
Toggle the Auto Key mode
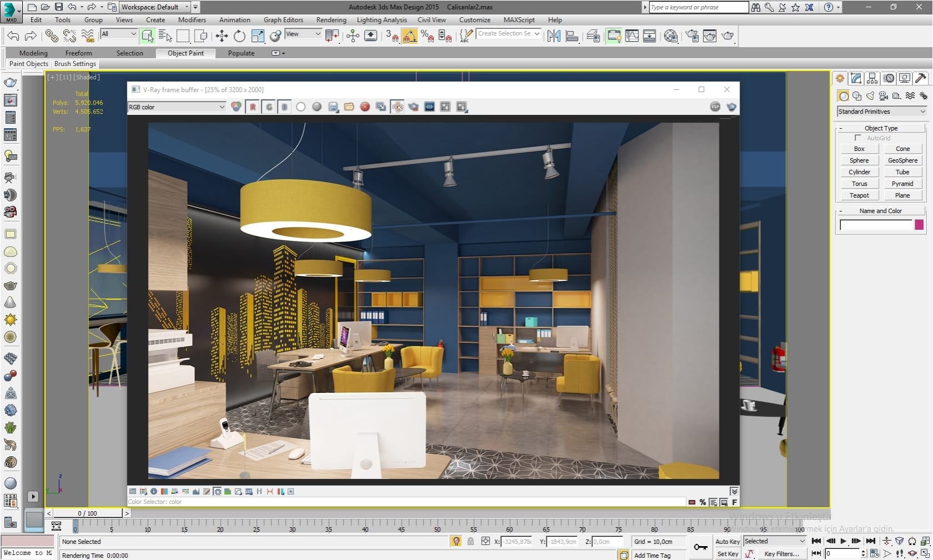[727, 541]
